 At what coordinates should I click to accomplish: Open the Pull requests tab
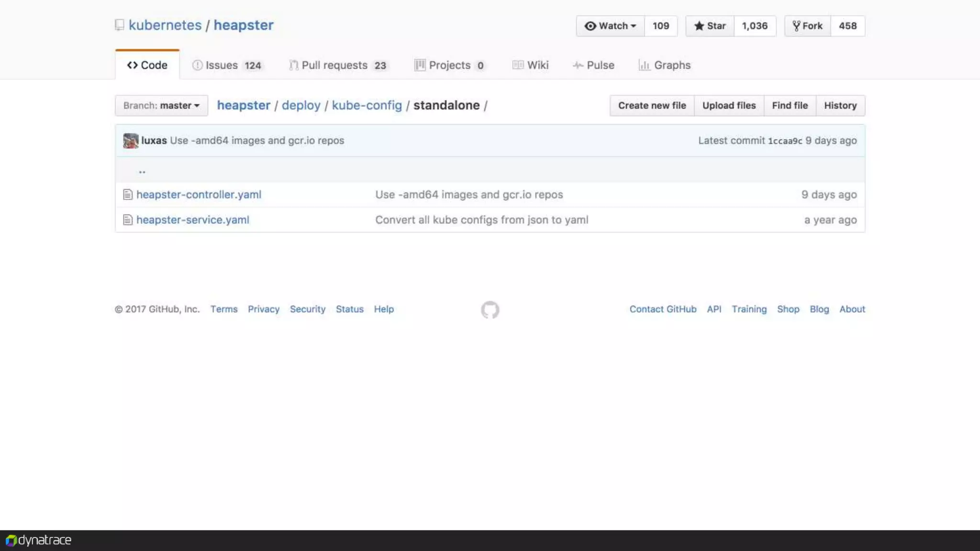(x=338, y=65)
